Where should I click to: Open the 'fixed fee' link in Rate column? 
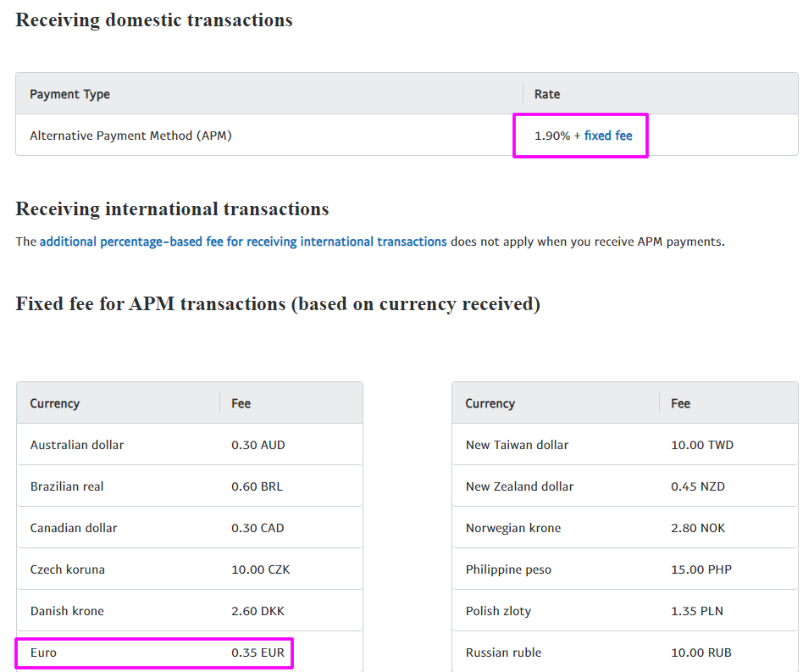click(x=608, y=136)
